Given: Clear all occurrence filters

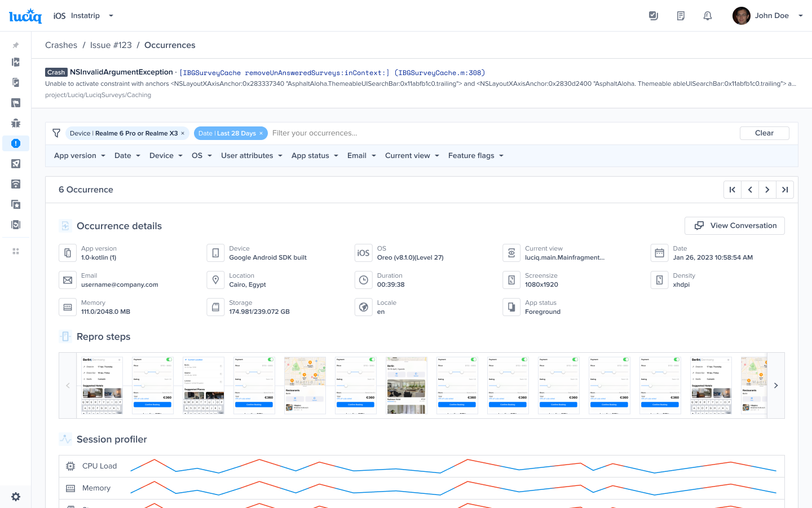Looking at the screenshot, I should (764, 133).
